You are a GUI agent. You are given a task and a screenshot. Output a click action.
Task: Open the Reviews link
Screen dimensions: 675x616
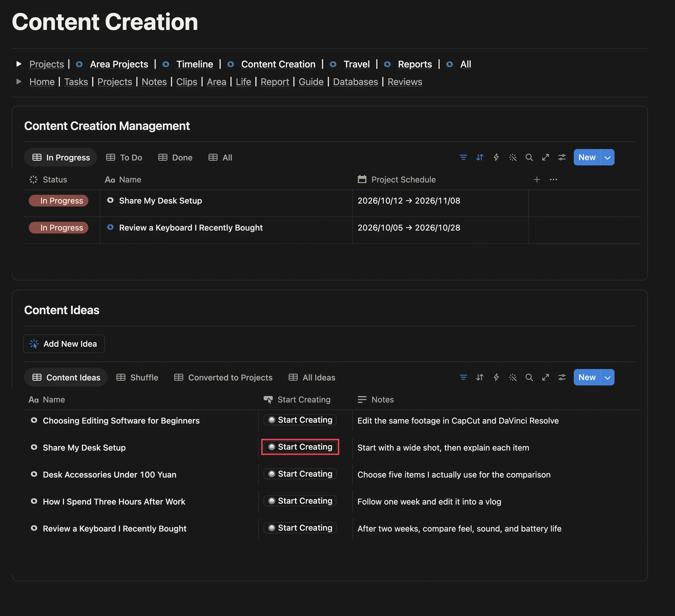pos(405,82)
